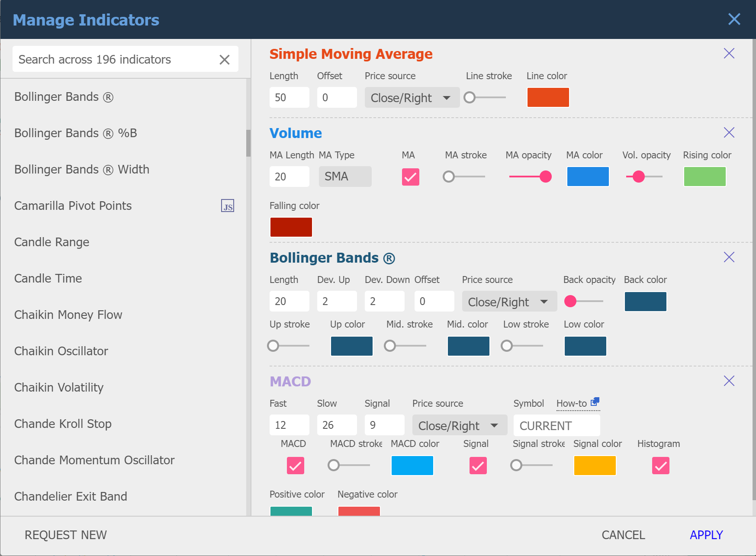Open MACD Price source dropdown
Viewport: 756px width, 556px height.
[460, 425]
